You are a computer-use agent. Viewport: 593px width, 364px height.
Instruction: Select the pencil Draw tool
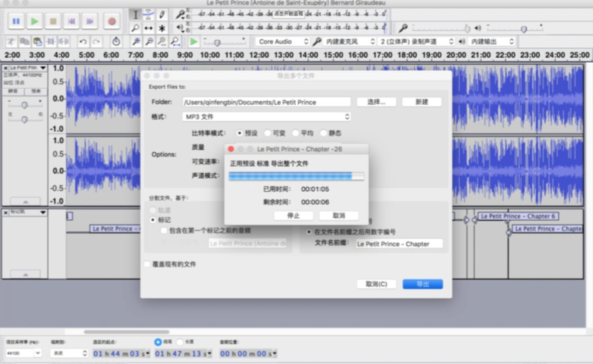point(162,15)
